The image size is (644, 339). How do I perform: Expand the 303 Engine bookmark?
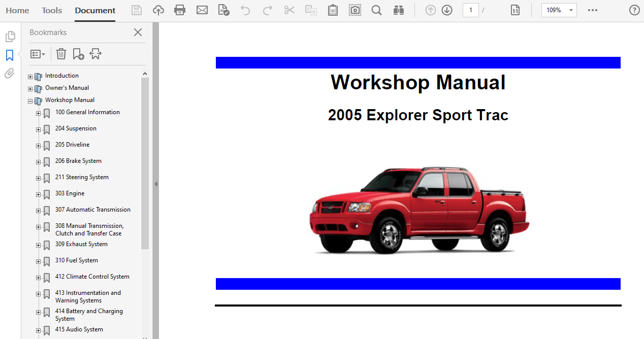point(38,194)
